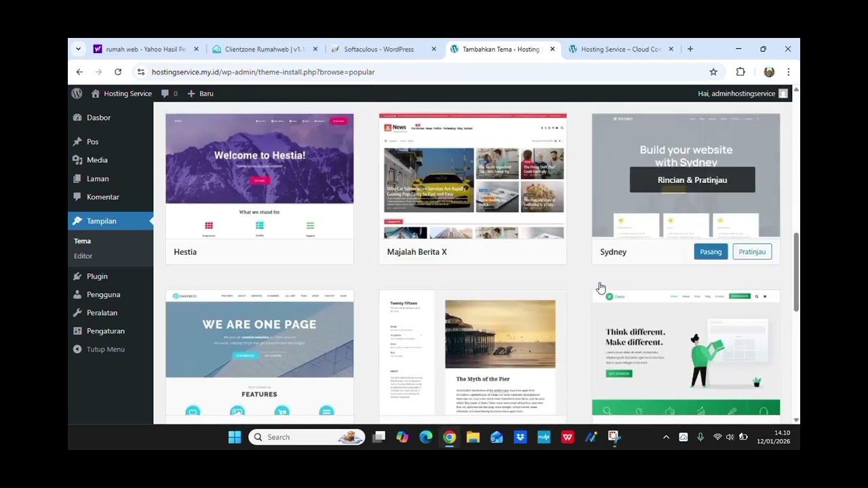Go back with browser back arrow
Image resolution: width=868 pixels, height=488 pixels.
[x=79, y=72]
